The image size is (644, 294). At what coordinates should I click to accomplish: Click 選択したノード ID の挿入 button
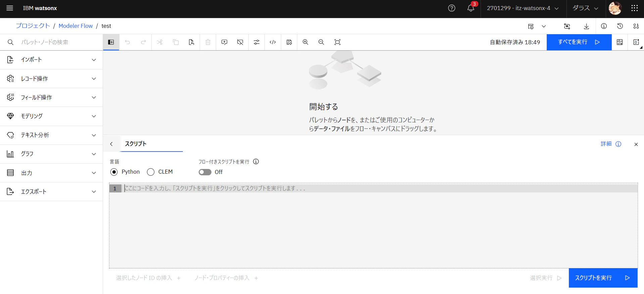pyautogui.click(x=148, y=278)
